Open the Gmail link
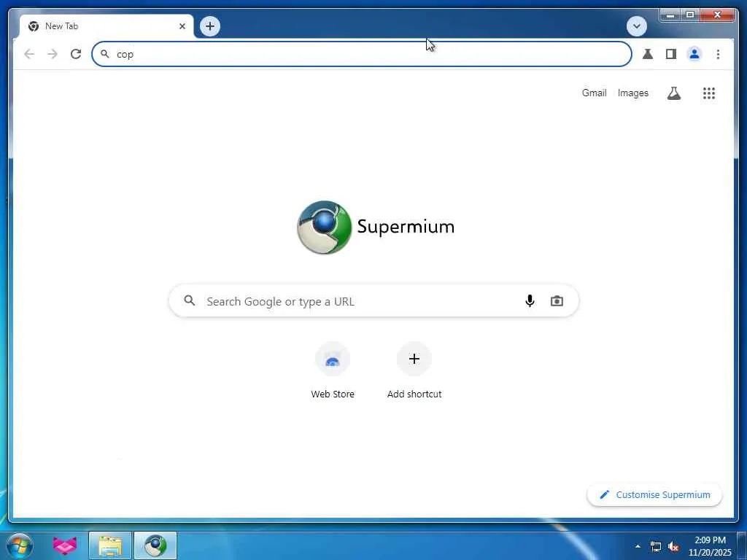The height and width of the screenshot is (560, 747). click(x=594, y=93)
